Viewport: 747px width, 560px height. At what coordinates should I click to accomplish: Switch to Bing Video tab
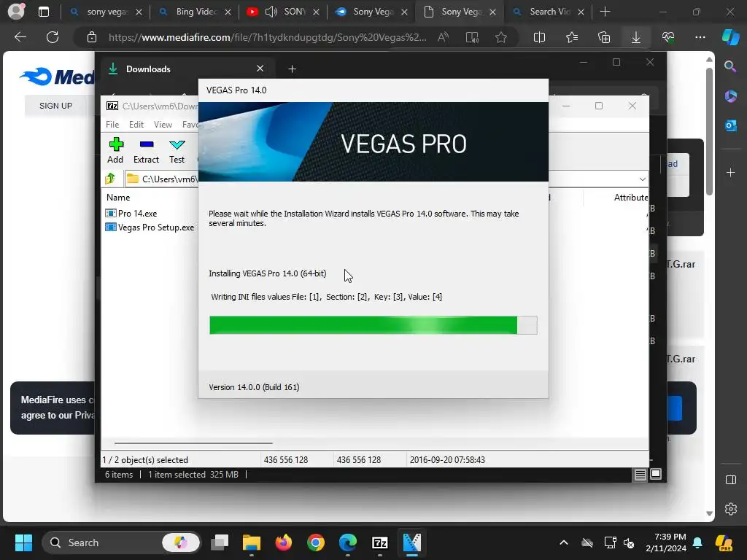pos(196,12)
